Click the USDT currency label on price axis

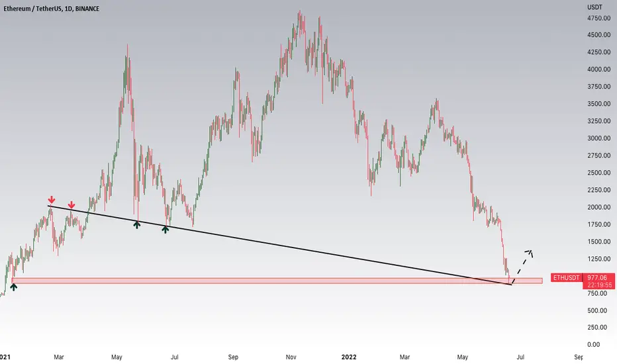point(594,7)
